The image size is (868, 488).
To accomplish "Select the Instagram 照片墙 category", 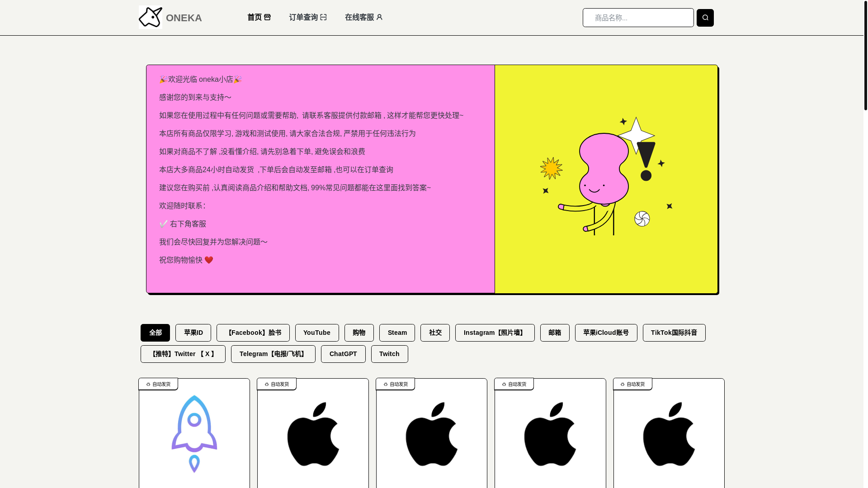I will coord(495,333).
